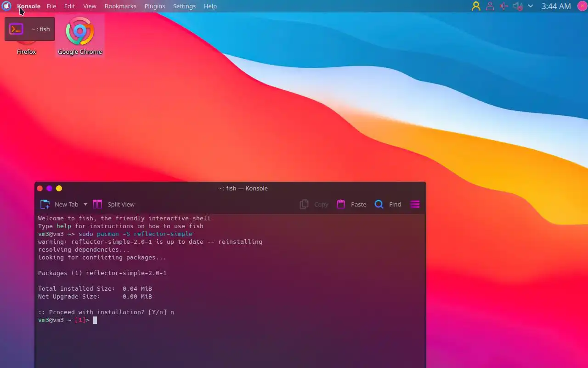The width and height of the screenshot is (588, 368).
Task: Expand hidden system tray icons arrow
Action: point(531,6)
